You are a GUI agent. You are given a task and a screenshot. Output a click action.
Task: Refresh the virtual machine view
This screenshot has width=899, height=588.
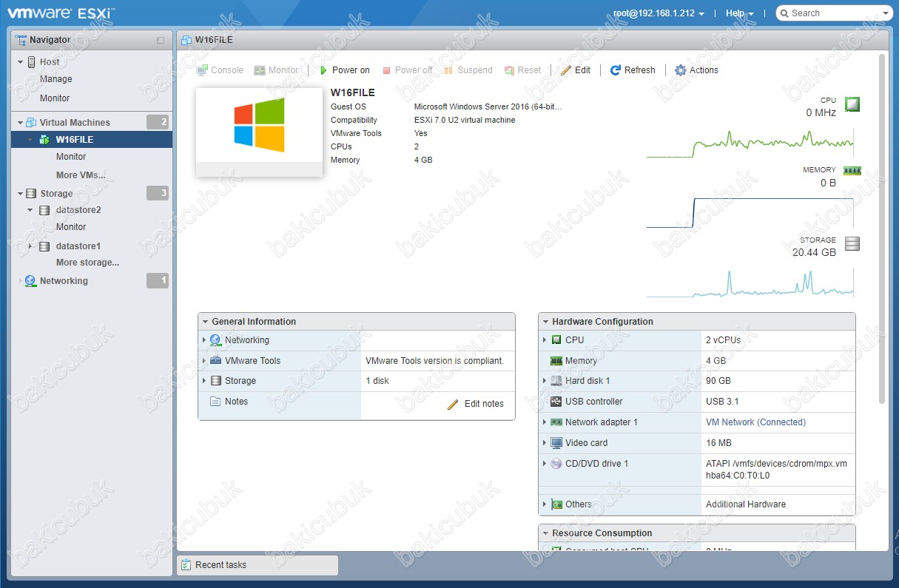point(633,70)
